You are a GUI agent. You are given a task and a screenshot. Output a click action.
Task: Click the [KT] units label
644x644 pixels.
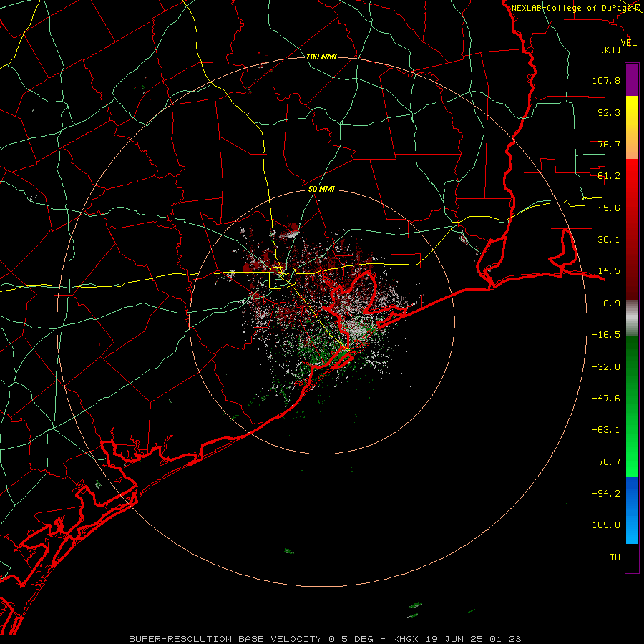point(611,49)
